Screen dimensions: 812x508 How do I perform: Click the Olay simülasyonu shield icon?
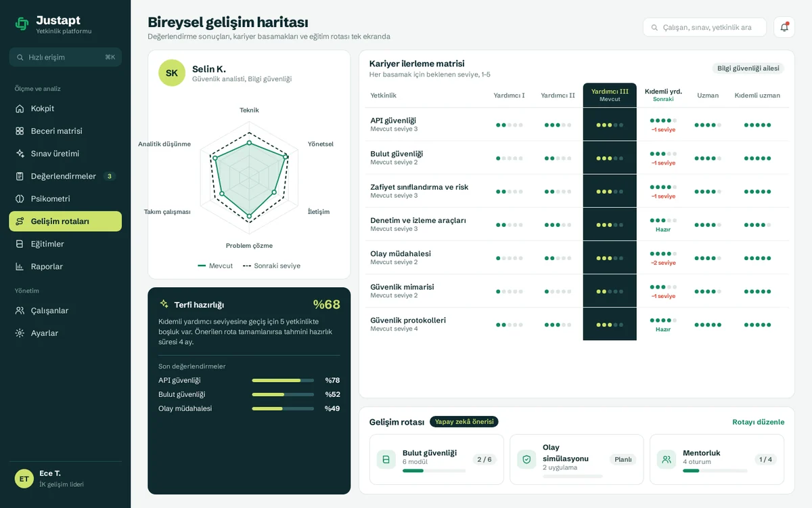(526, 459)
